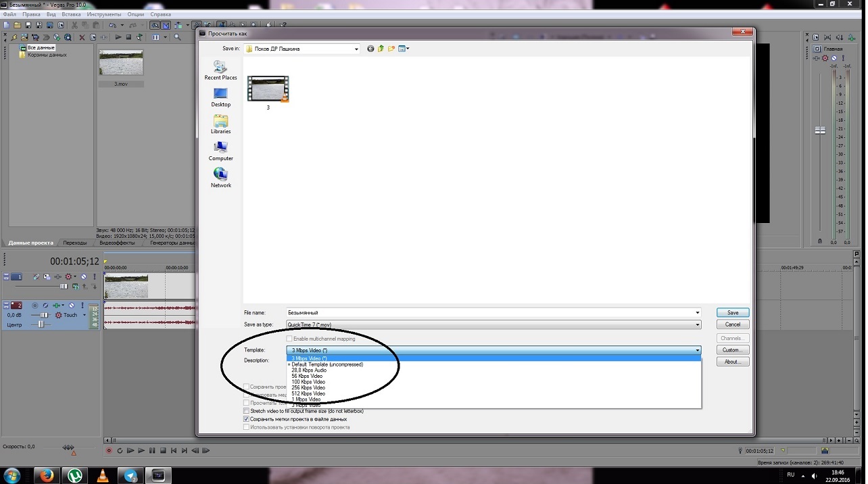Open Desktop location in dialog sidebar

(220, 97)
